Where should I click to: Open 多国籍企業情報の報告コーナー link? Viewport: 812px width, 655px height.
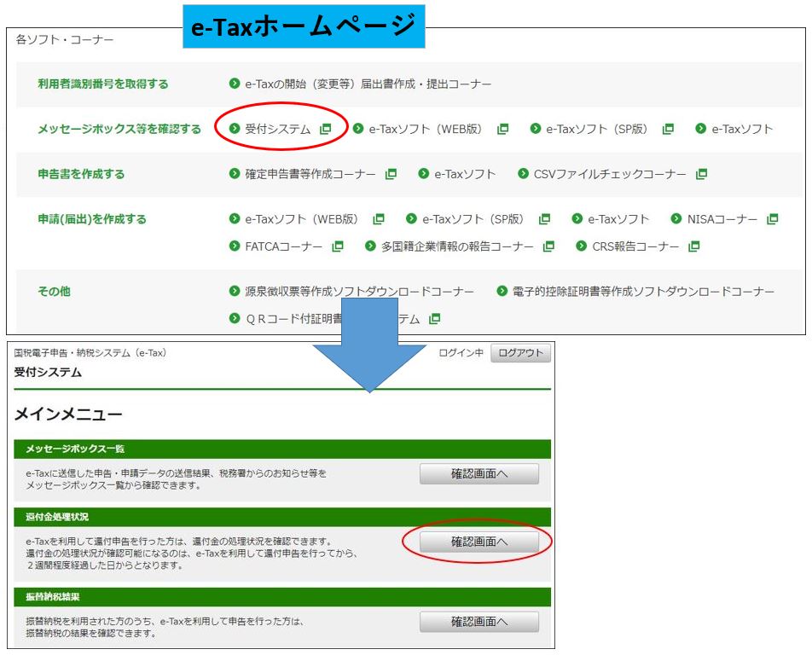pyautogui.click(x=457, y=246)
